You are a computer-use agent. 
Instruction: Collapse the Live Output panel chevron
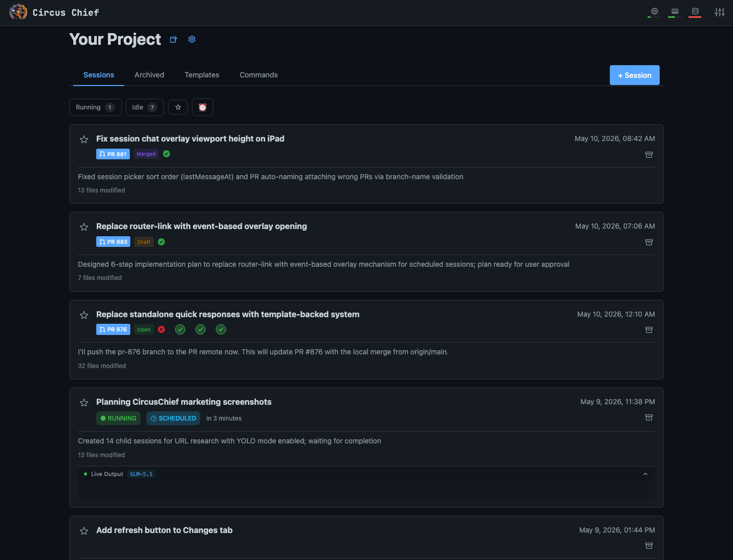click(x=645, y=474)
